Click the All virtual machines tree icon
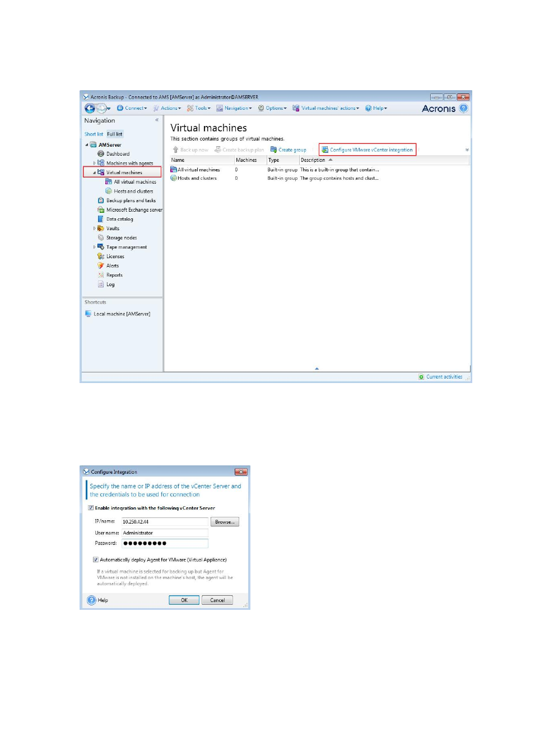The height and width of the screenshot is (756, 535). coord(109,182)
